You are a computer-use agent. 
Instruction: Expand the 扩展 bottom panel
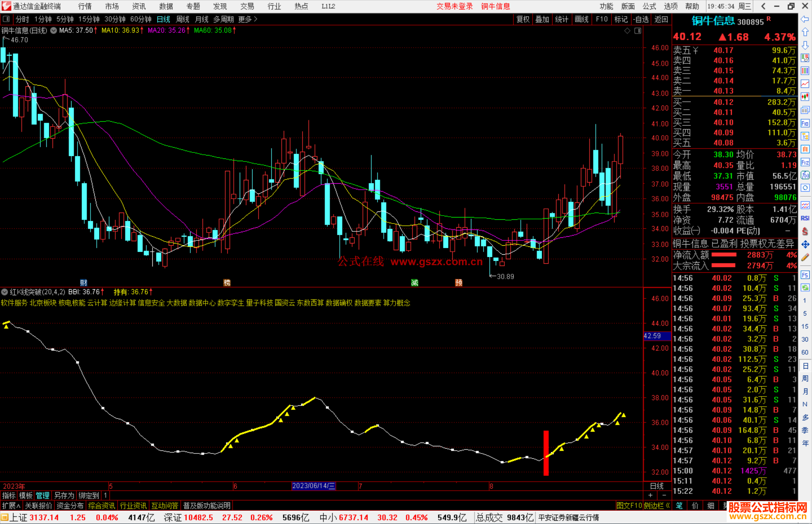(11, 506)
